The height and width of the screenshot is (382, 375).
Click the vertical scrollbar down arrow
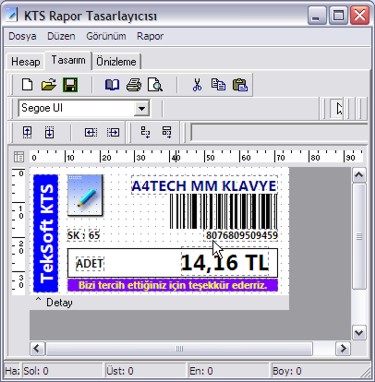[x=359, y=332]
